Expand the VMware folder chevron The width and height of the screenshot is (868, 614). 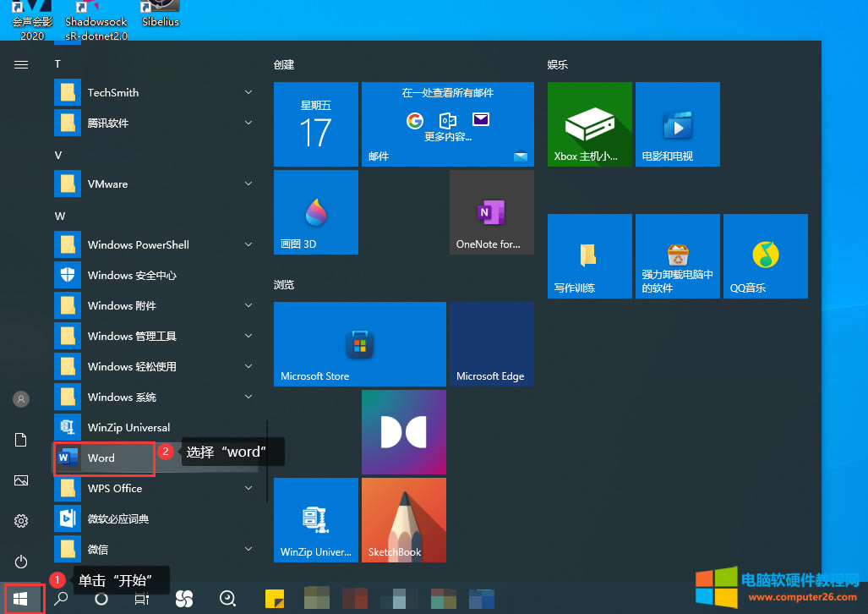coord(248,184)
